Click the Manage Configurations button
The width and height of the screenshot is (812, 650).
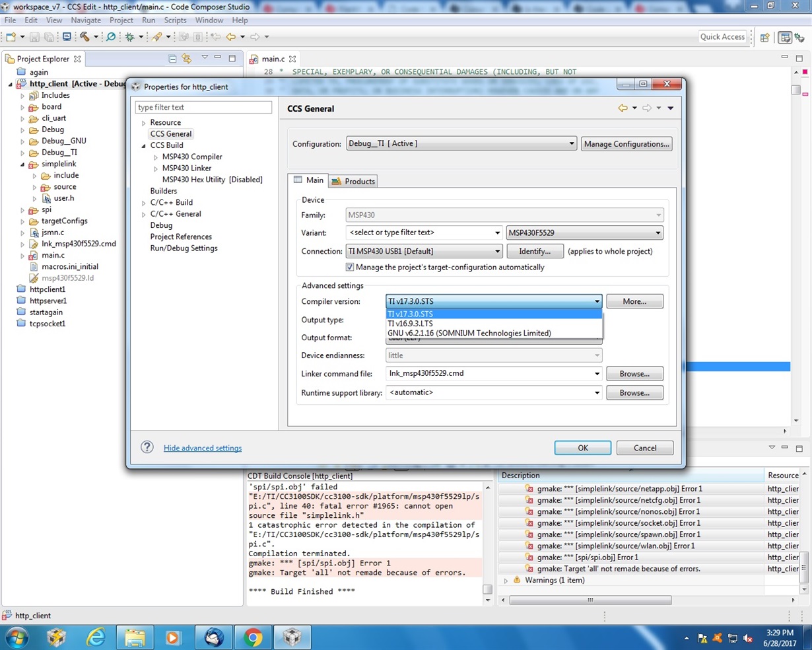626,144
